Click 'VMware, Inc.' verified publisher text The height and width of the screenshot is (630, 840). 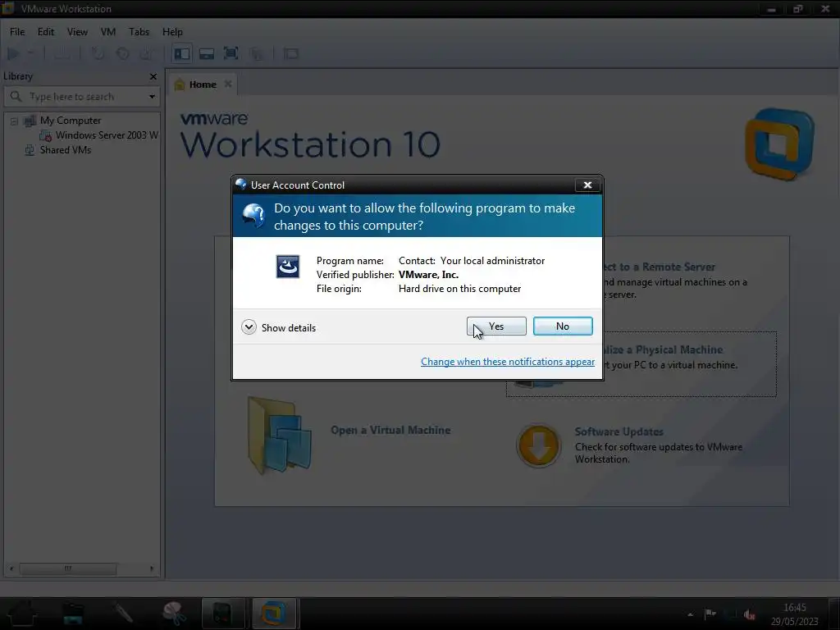[428, 274]
